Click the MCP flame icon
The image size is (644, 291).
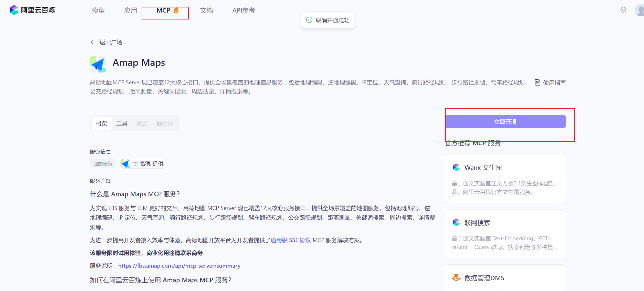pyautogui.click(x=176, y=10)
